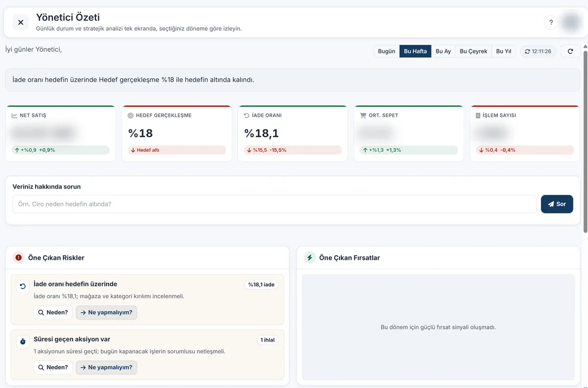Click the Hedef Gerçekleşme target icon

[130, 116]
